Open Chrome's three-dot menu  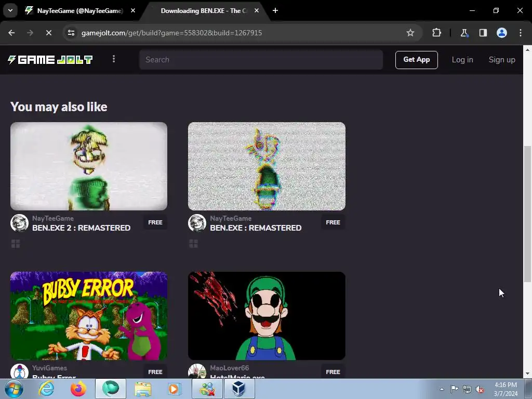coord(521,33)
